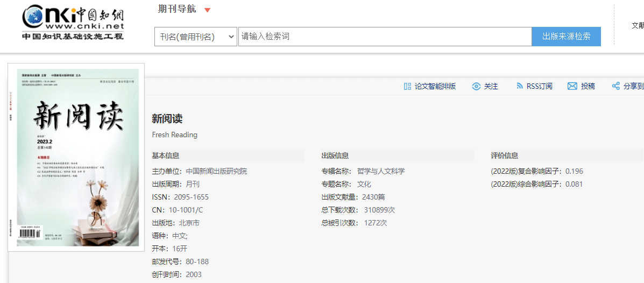Click 中国新闻出版研究院 sponsor text
Viewport: 644px width, 283px height.
coord(216,171)
